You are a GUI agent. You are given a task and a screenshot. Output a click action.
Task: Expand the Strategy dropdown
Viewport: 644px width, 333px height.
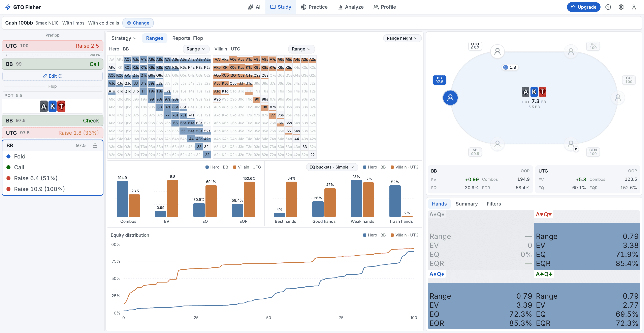pos(124,38)
